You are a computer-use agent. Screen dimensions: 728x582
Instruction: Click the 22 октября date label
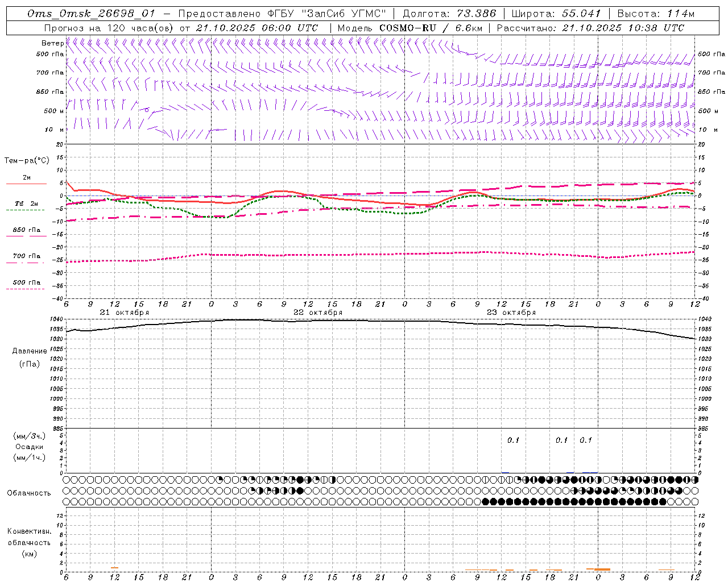318,313
